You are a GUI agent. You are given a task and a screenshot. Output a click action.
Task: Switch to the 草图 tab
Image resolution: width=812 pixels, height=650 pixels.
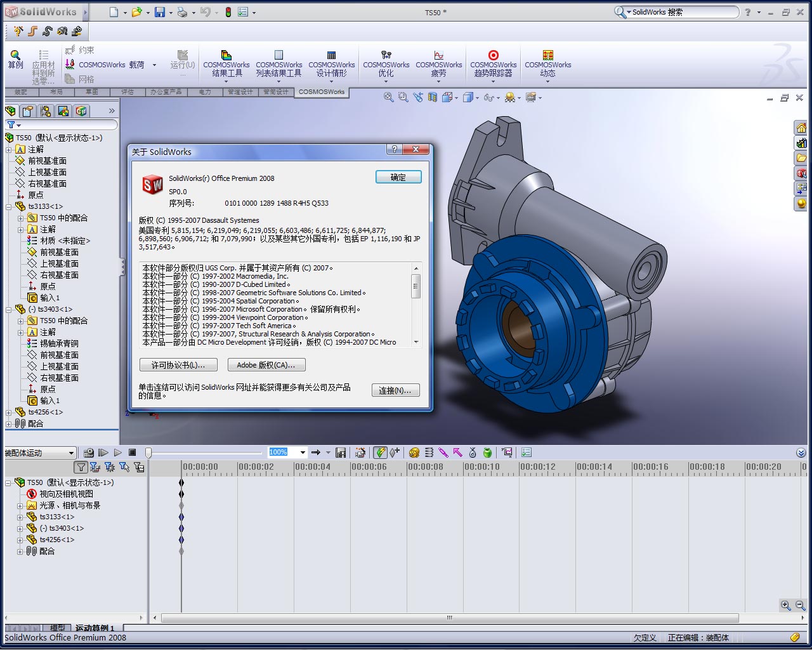click(92, 92)
